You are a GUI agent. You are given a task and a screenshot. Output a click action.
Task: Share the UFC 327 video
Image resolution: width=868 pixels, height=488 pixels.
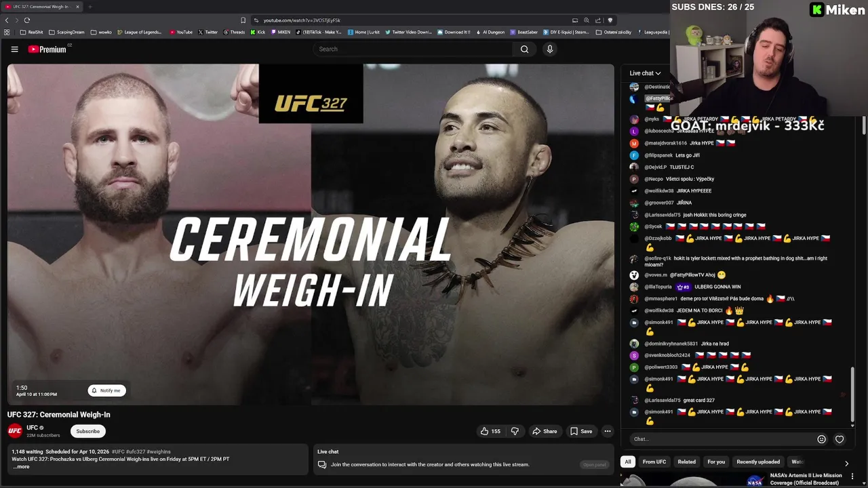pos(545,431)
